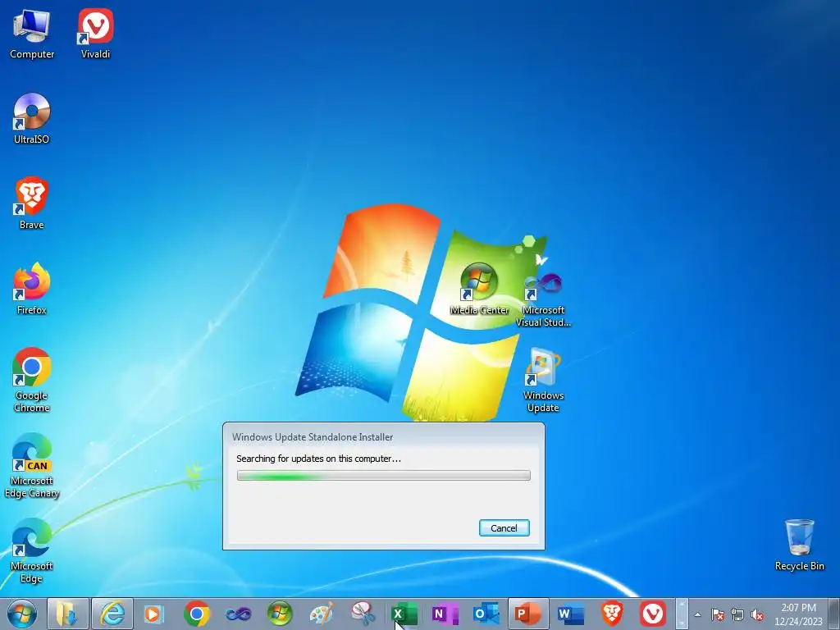
Task: Select the Recycle Bin icon
Action: (x=799, y=546)
